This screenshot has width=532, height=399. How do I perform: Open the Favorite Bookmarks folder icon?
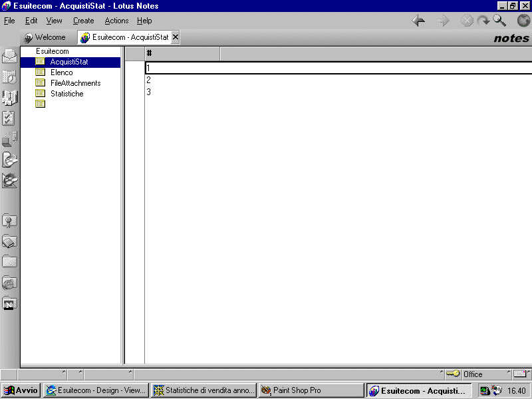pos(9,221)
